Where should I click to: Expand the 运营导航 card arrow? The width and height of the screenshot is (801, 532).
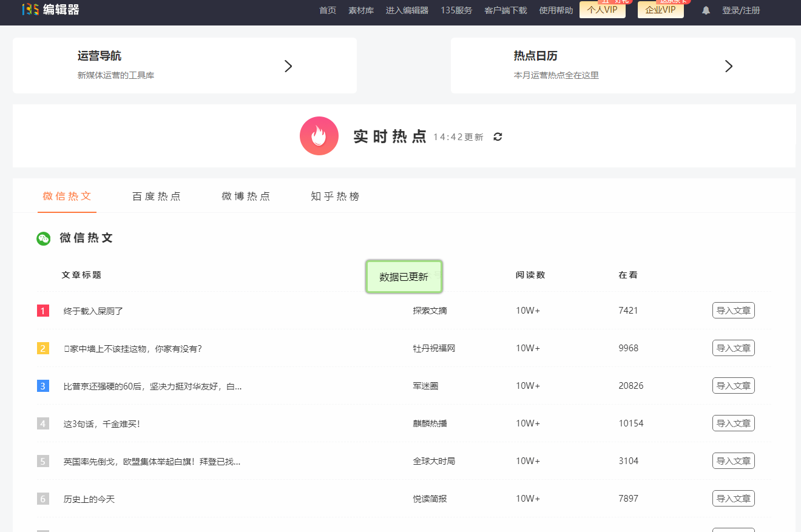288,66
